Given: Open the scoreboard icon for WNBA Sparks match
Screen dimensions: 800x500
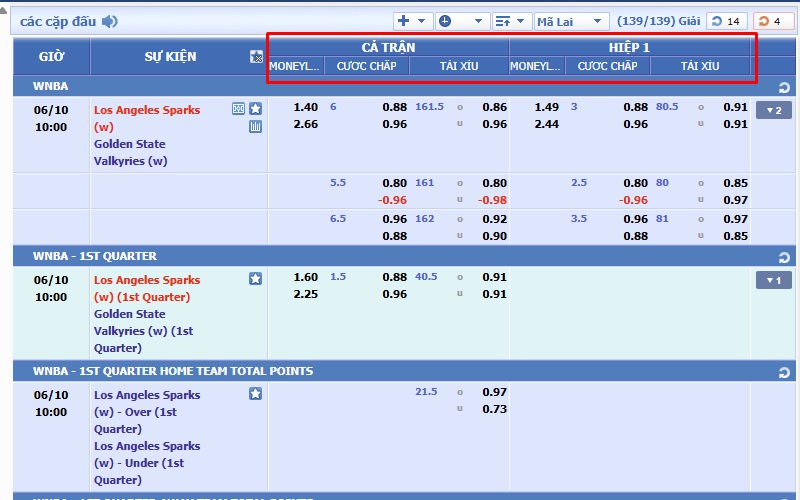Looking at the screenshot, I should click(x=238, y=109).
